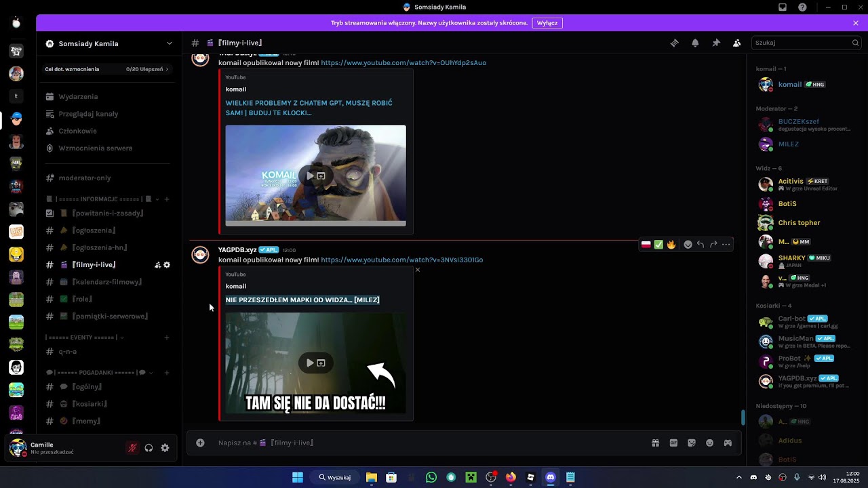
Task: React with the Poland flag emoji
Action: click(646, 245)
